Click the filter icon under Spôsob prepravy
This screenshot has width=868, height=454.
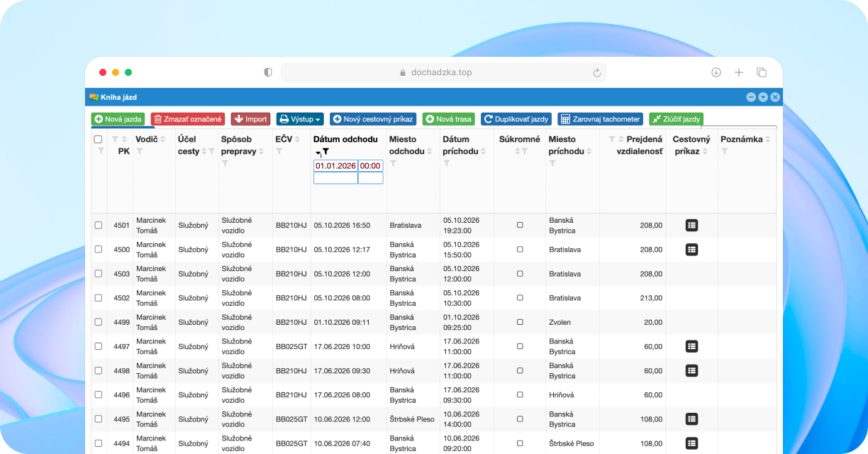pos(225,164)
